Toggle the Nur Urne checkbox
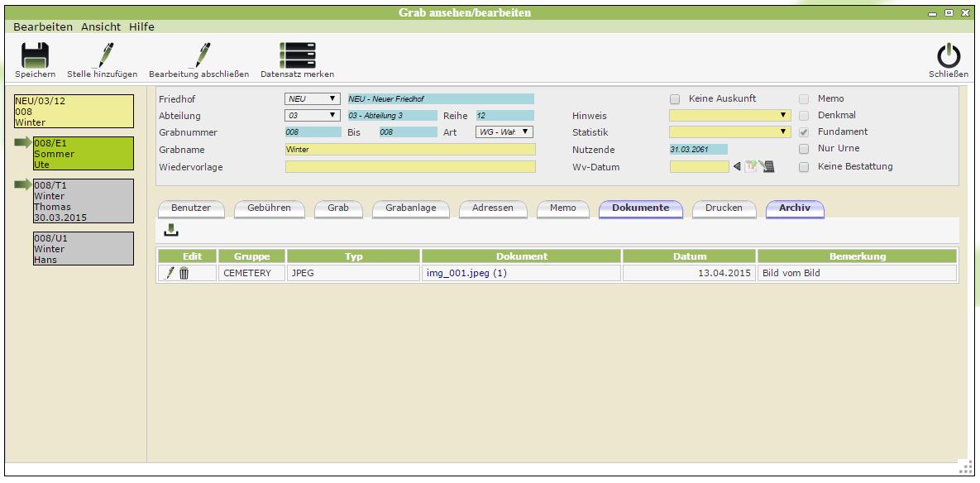 click(804, 150)
